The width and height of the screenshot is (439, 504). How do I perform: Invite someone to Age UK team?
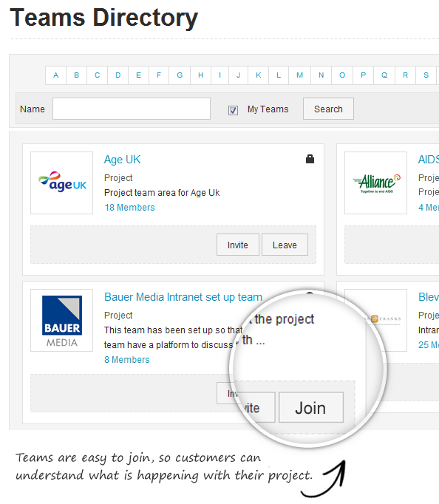[238, 245]
